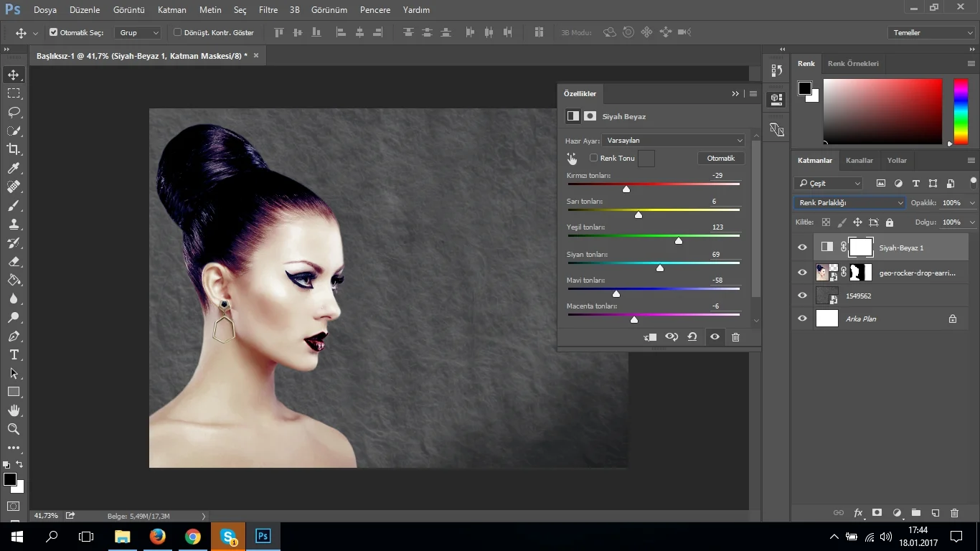This screenshot has height=551, width=980.
Task: Enable Dönüşt. Kontr. Göster checkbox
Action: 178,32
